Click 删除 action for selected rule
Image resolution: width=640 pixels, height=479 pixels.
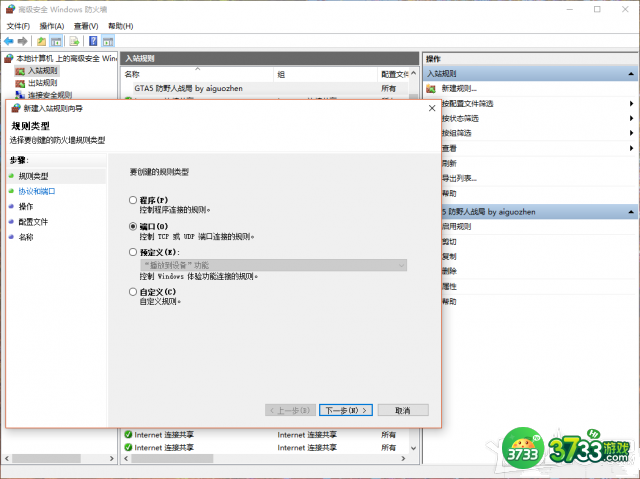pos(449,271)
